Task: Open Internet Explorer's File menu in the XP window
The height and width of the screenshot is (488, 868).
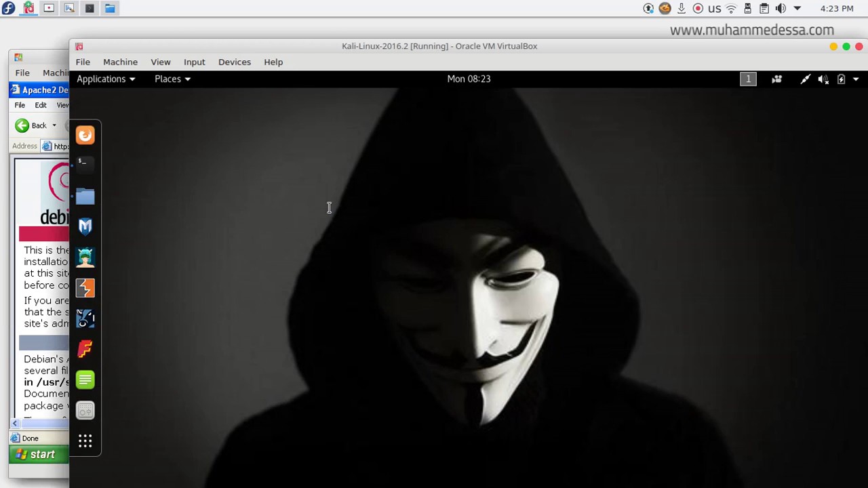Action: 20,105
